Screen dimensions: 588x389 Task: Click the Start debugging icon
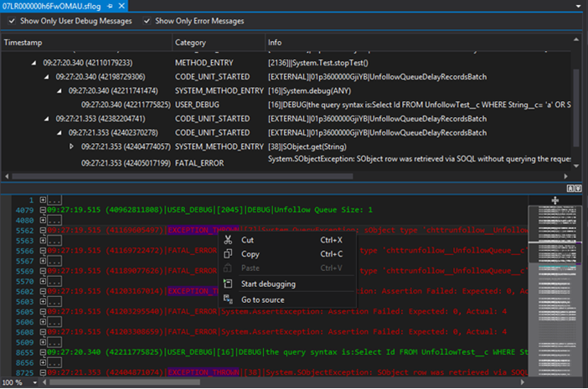click(228, 284)
